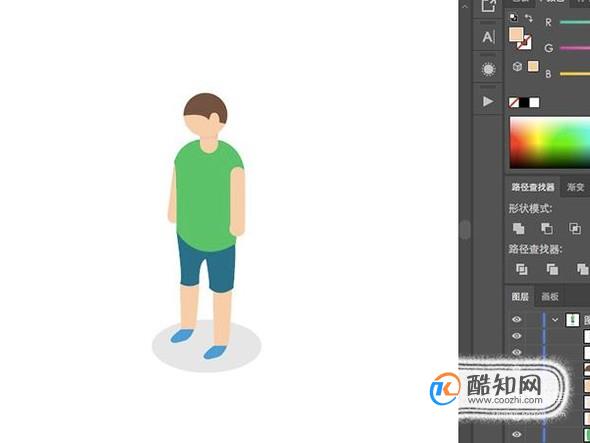Select the black swatch below sliders

point(524,102)
